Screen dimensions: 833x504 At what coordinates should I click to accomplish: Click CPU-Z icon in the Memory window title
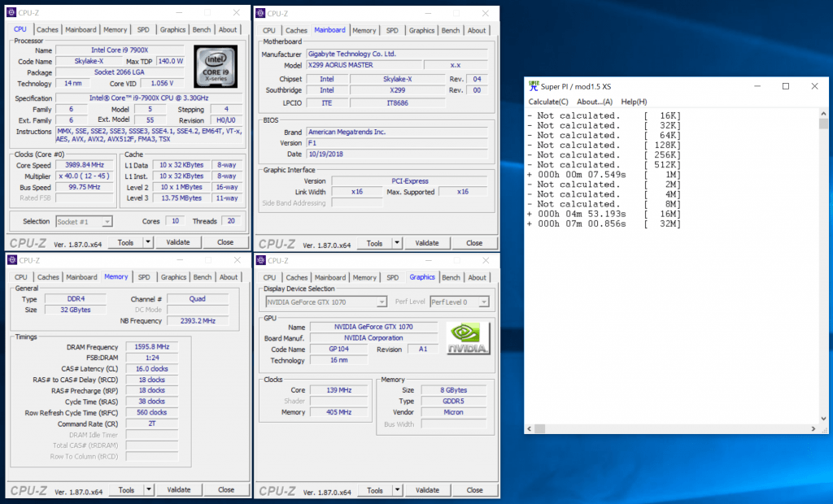[11, 260]
